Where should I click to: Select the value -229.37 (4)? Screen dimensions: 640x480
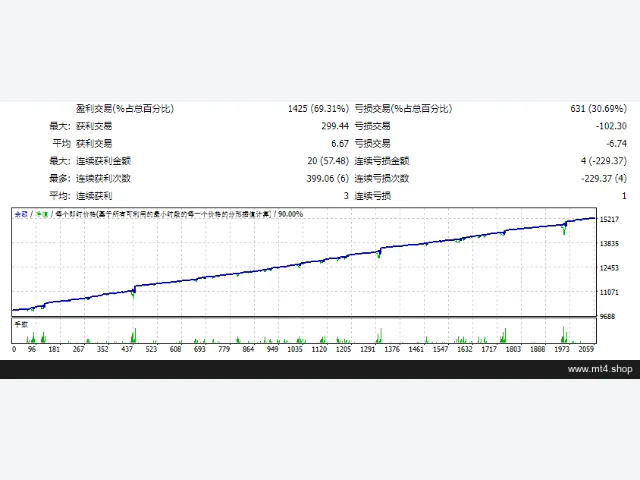point(604,178)
